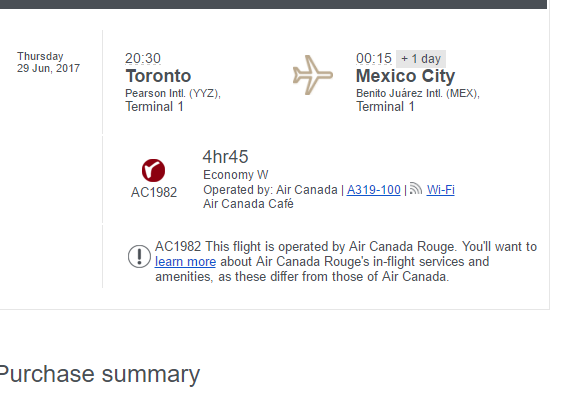
Task: Click the Air Canada Rouge logo
Action: pos(154,170)
